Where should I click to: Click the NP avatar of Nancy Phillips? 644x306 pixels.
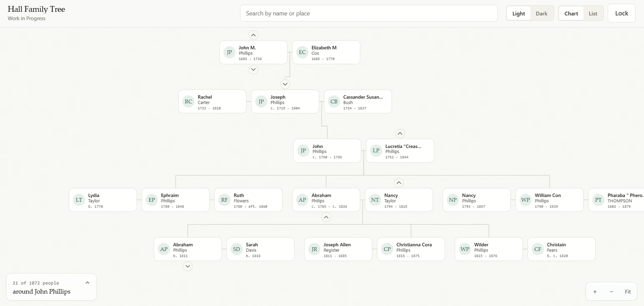tap(453, 200)
